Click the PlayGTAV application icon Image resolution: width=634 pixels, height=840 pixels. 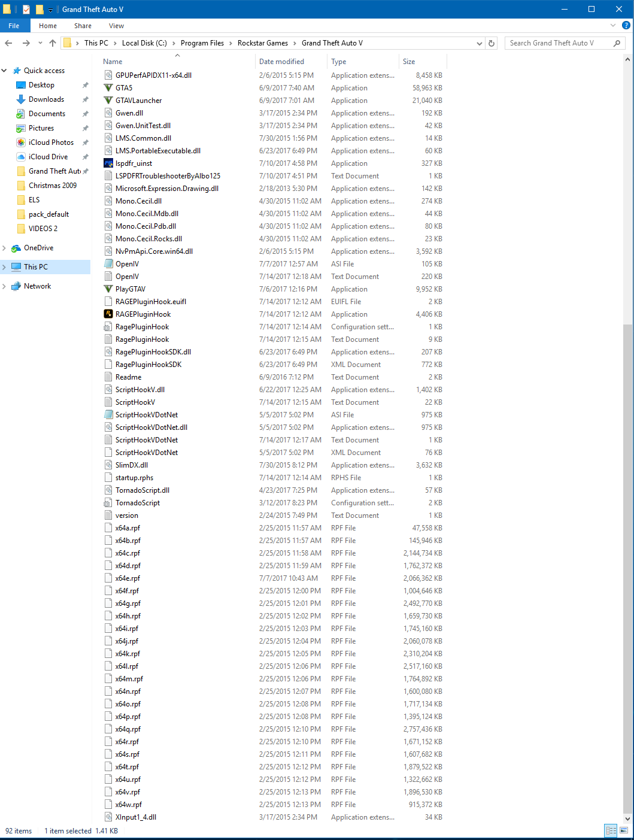[x=108, y=289]
